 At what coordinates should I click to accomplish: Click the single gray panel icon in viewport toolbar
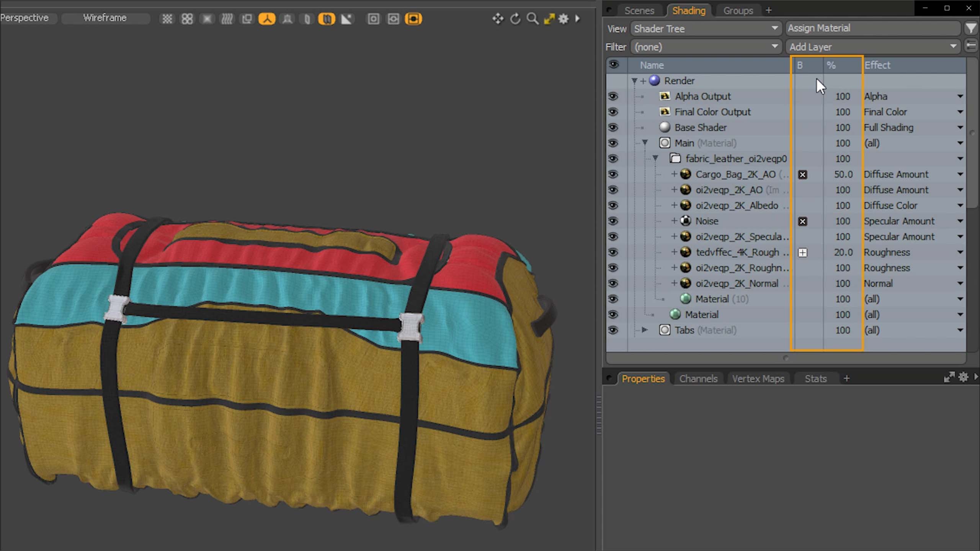click(307, 19)
